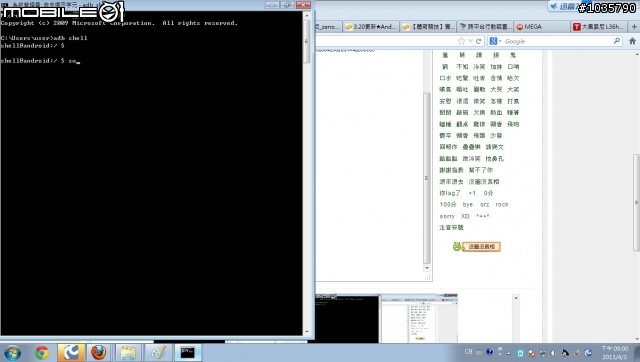The height and width of the screenshot is (362, 640).
Task: Click the rock emoticon link
Action: [x=502, y=204]
